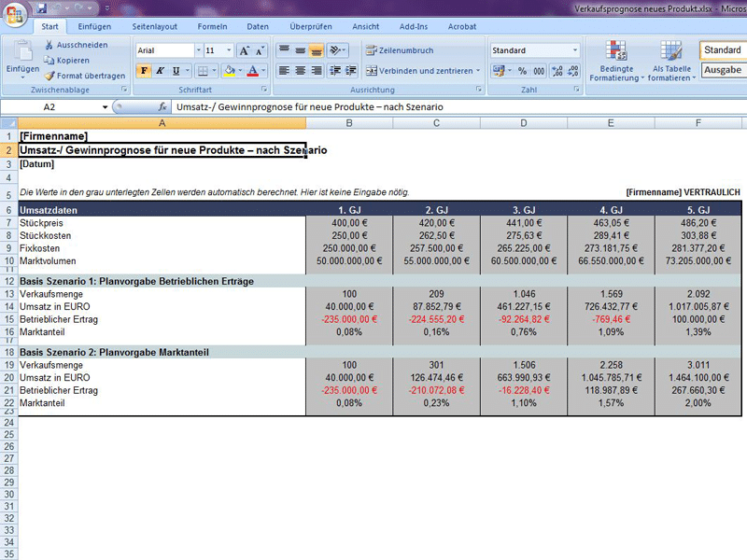Open the Ausrichtung dialog launcher
This screenshot has width=747, height=560.
(x=479, y=89)
